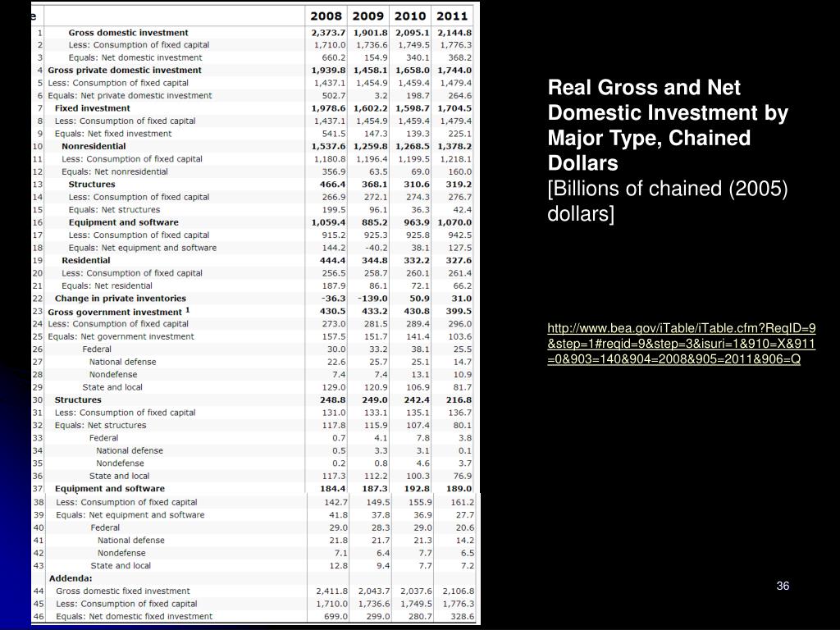Screen dimensions: 840x630
Task: Select the Equals: Net government investment label
Action: tap(121, 337)
